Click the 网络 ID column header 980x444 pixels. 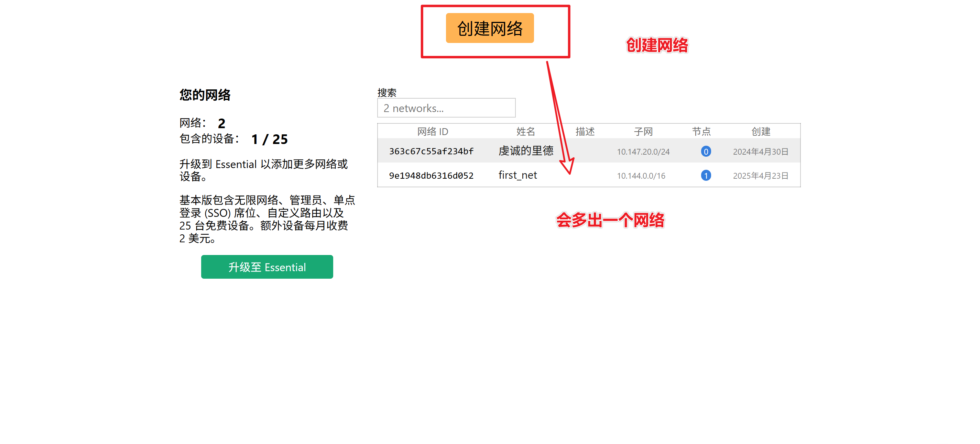tap(433, 132)
